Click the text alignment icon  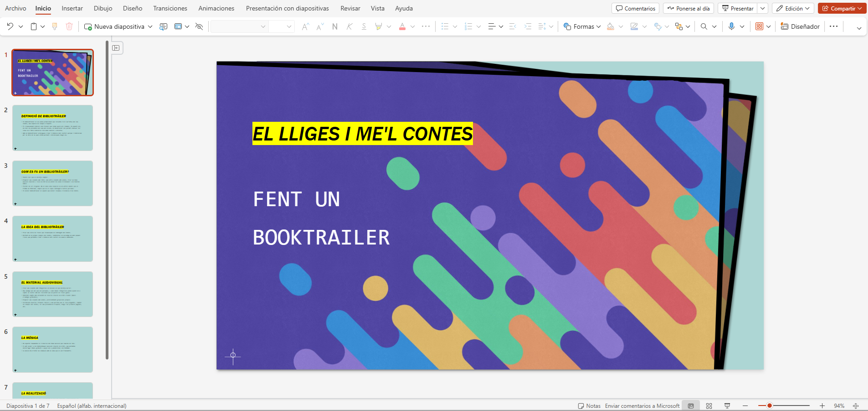click(x=492, y=26)
